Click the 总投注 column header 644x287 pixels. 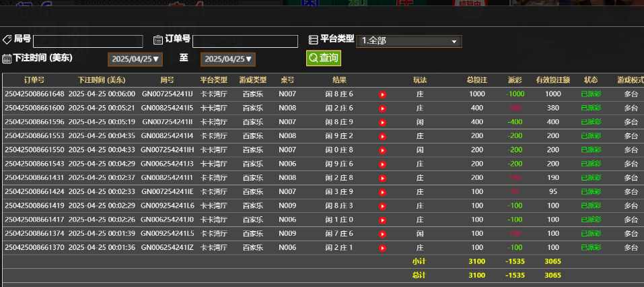[476, 80]
